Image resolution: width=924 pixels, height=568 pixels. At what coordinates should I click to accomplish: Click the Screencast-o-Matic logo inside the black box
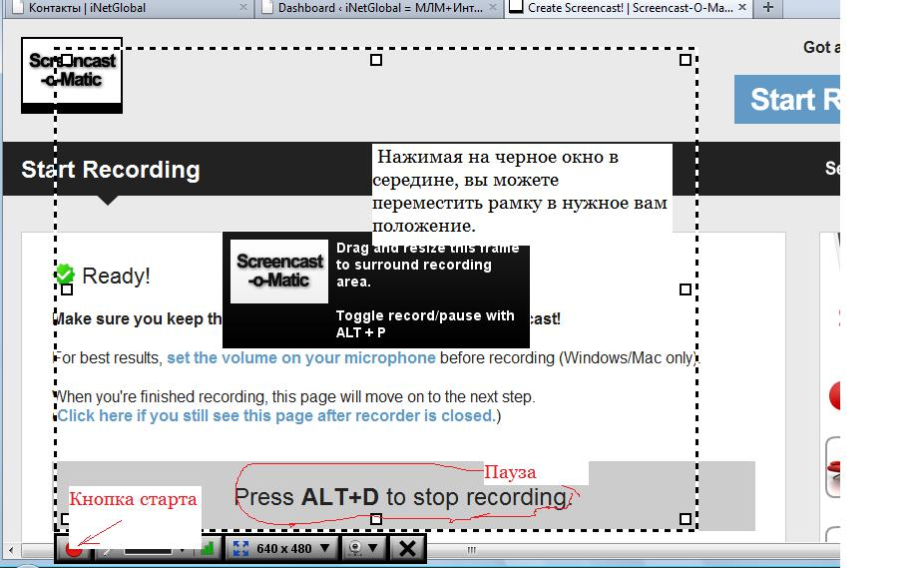pyautogui.click(x=279, y=272)
